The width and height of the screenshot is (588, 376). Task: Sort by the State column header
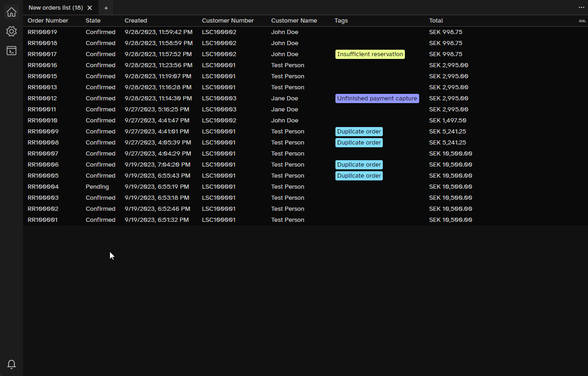pyautogui.click(x=93, y=20)
